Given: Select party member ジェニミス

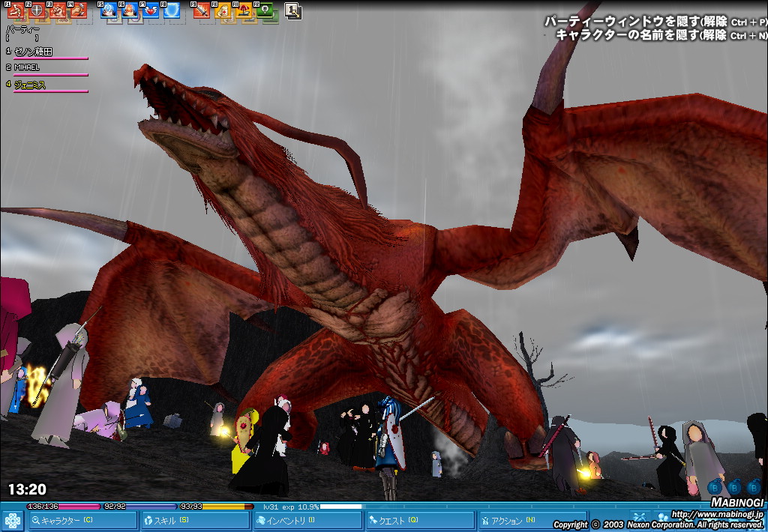Looking at the screenshot, I should point(30,85).
